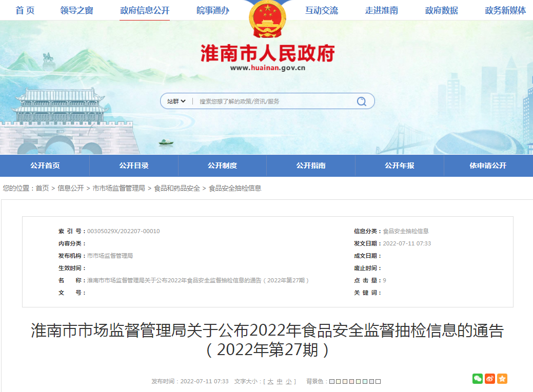
Task: Set text size to 大 (large)
Action: point(270,381)
